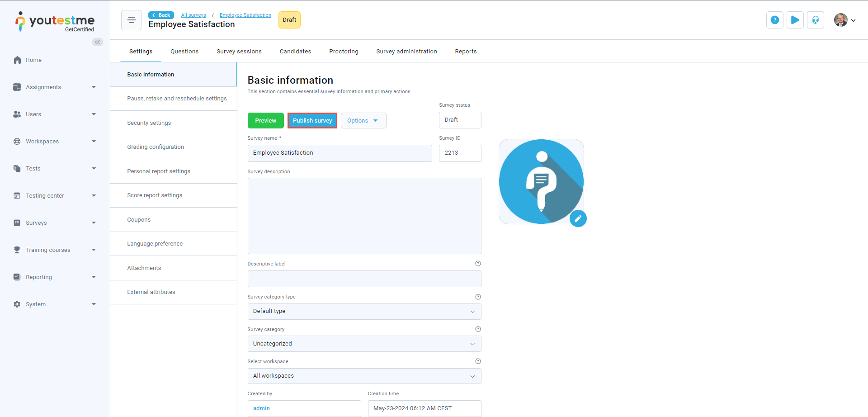Click the Workspaces globe icon
Image resolution: width=868 pixels, height=417 pixels.
tap(17, 142)
